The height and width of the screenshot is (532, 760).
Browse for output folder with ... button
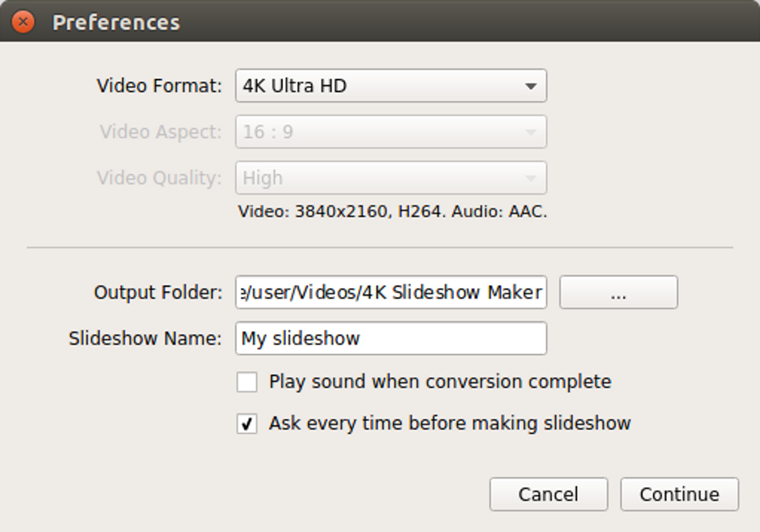point(618,292)
